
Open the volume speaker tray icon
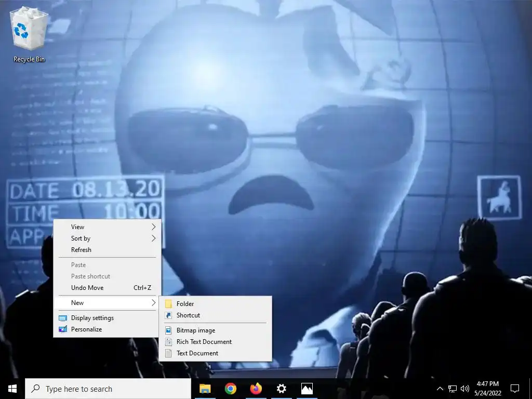pyautogui.click(x=465, y=389)
